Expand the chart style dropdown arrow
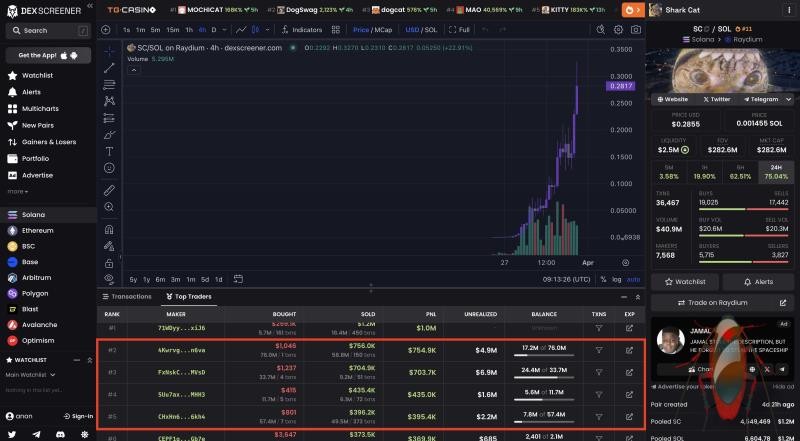The height and width of the screenshot is (441, 800). pos(267,30)
